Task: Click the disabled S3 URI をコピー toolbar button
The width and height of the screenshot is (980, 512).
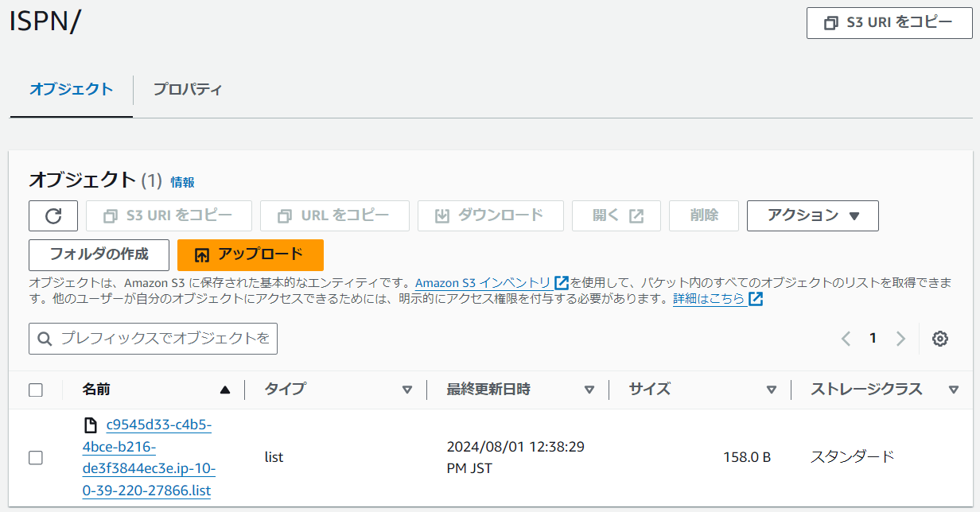Action: [169, 215]
